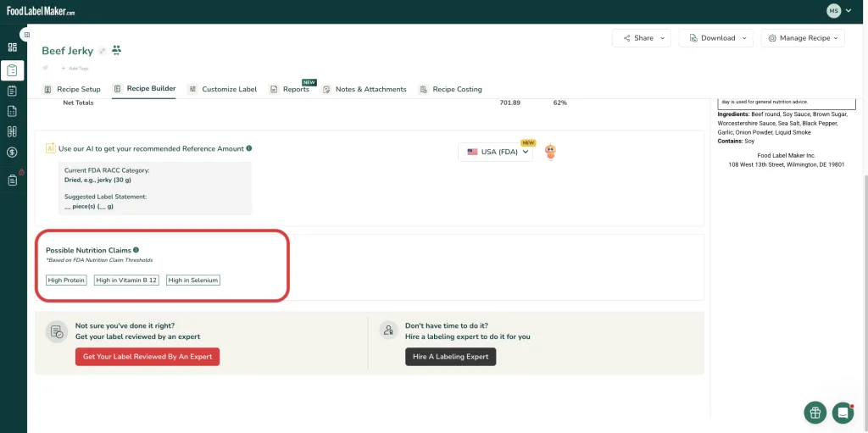
Task: Select the High in Vitamin B 12 claim
Action: pyautogui.click(x=126, y=280)
